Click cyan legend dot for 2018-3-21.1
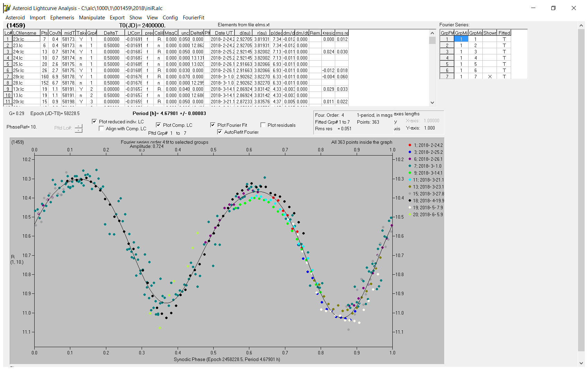This screenshot has height=370, width=588. click(x=410, y=180)
